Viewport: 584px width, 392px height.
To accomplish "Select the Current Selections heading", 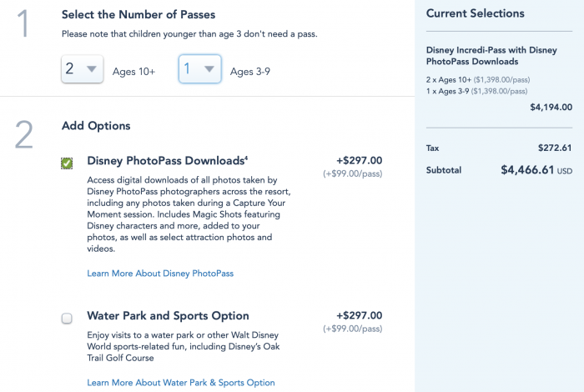I will [x=476, y=13].
